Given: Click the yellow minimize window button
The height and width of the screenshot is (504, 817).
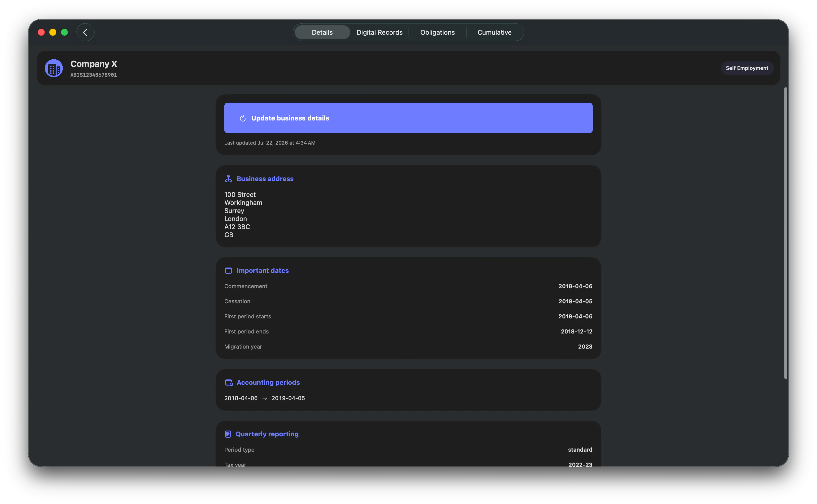Looking at the screenshot, I should (x=53, y=32).
